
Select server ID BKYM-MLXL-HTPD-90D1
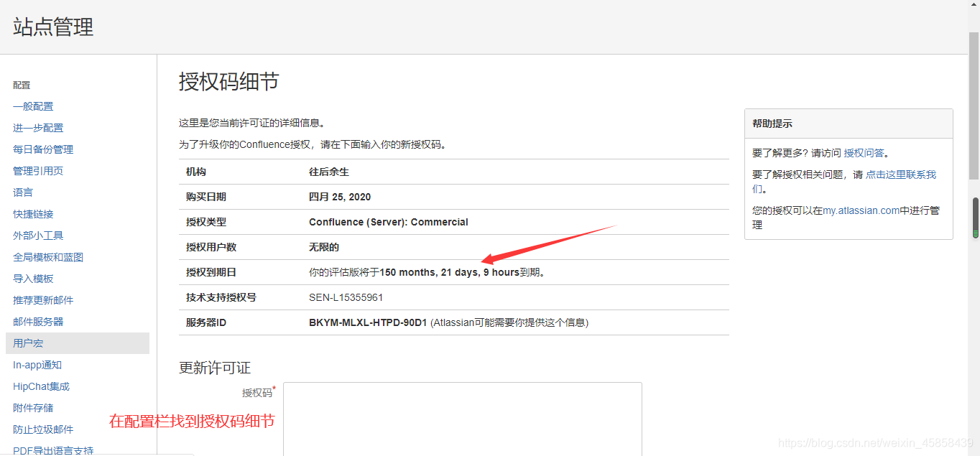(x=368, y=322)
